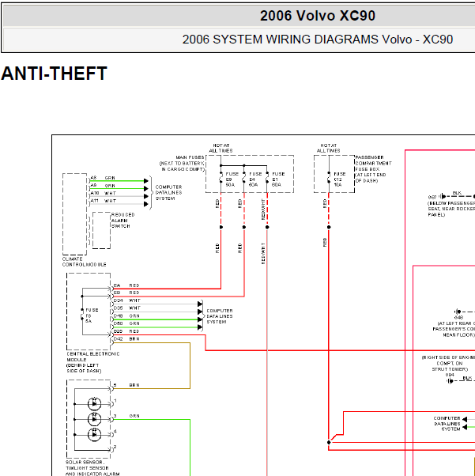This screenshot has height=476, width=475.
Task: Select the LED symbol at sensor pin 1
Action: coord(94,404)
